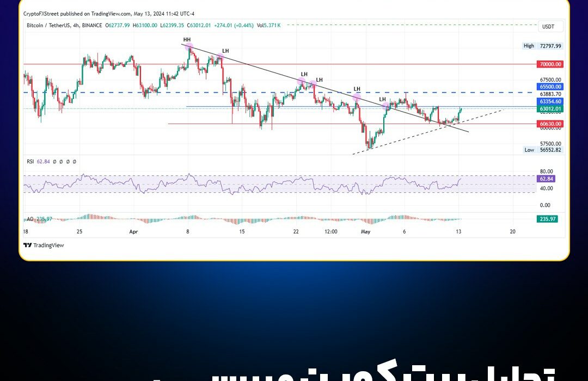The width and height of the screenshot is (588, 381).
Task: Click the RSI value 62.84 next to the title
Action: (x=43, y=162)
